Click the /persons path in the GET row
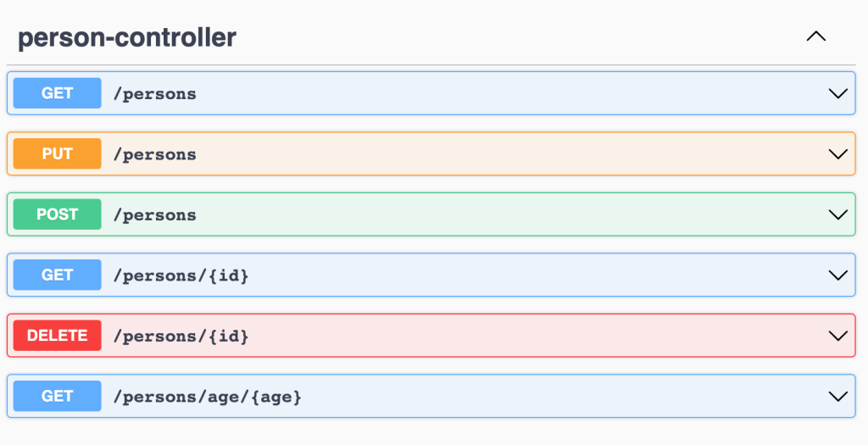 (155, 94)
